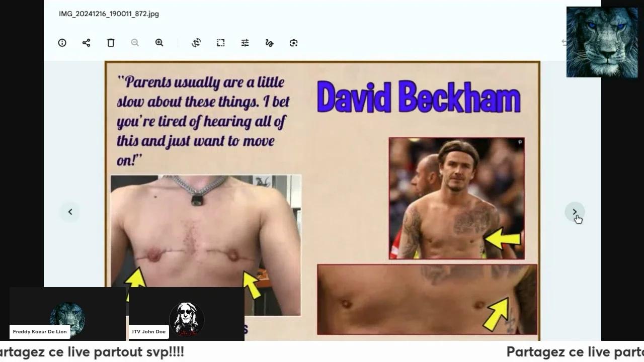Image resolution: width=644 pixels, height=362 pixels.
Task: Click the zoom out magnifier icon
Action: 135,43
